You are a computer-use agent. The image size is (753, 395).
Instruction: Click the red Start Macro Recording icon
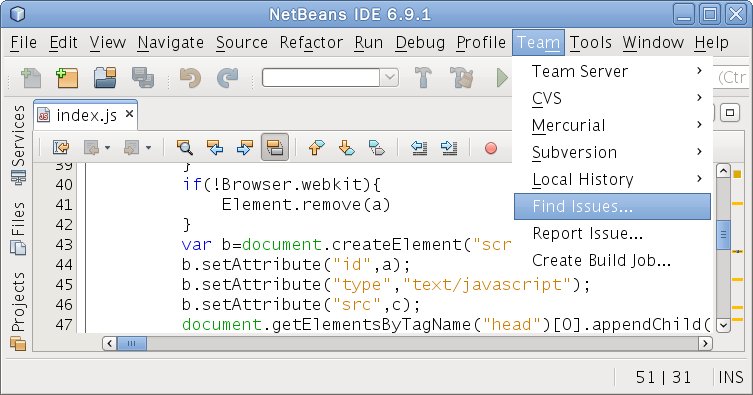click(x=491, y=148)
